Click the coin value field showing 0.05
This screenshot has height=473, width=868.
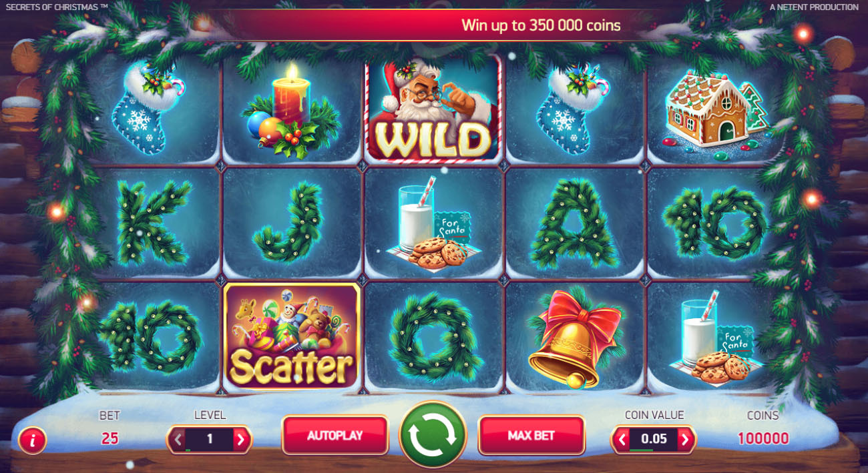653,439
